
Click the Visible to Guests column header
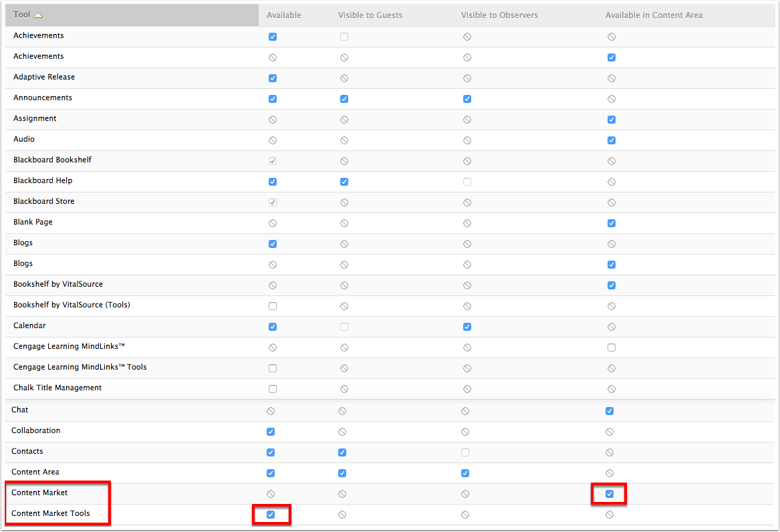(370, 14)
